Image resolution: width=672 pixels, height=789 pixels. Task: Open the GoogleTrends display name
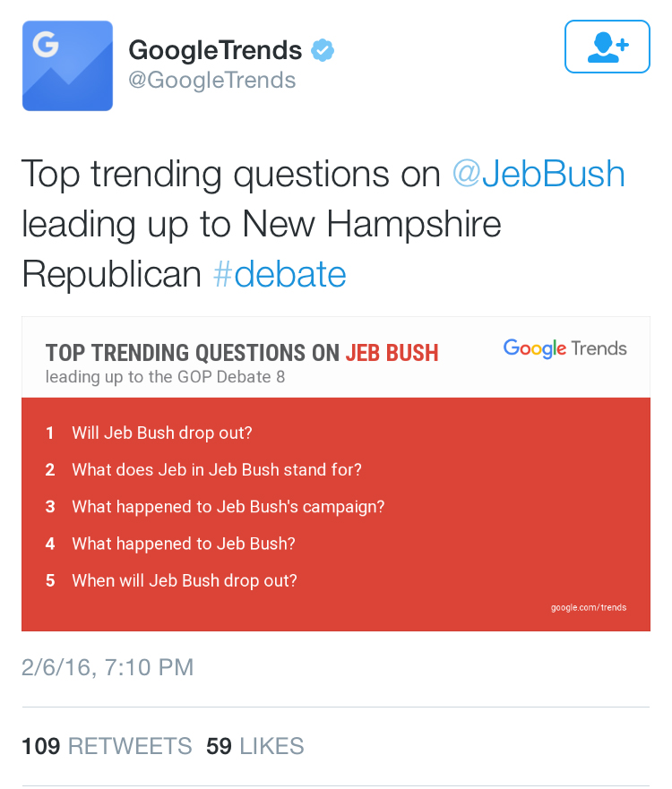(215, 51)
